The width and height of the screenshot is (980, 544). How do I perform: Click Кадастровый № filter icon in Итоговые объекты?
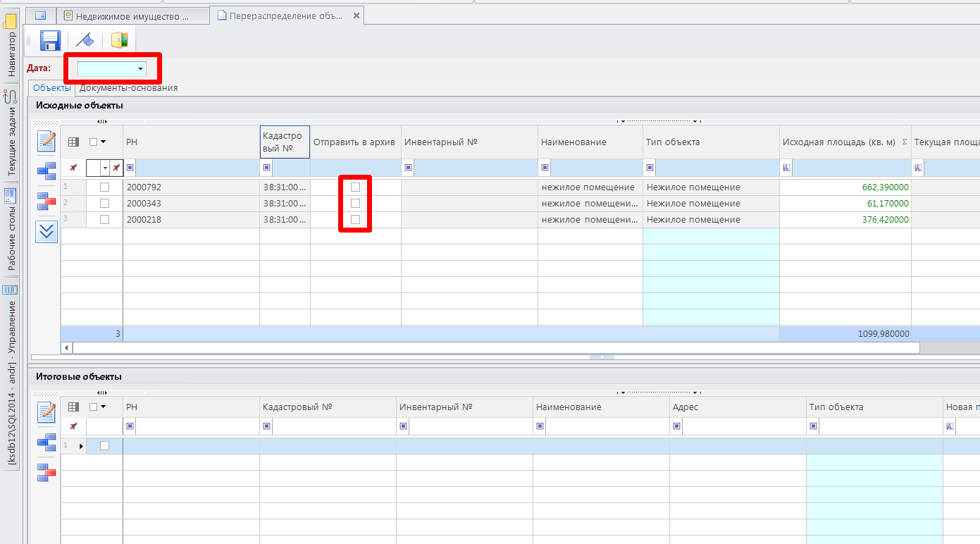click(x=267, y=426)
